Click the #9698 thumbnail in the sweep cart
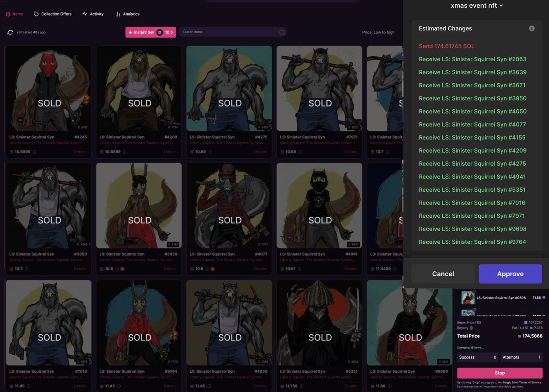This screenshot has width=549, height=392. click(468, 298)
